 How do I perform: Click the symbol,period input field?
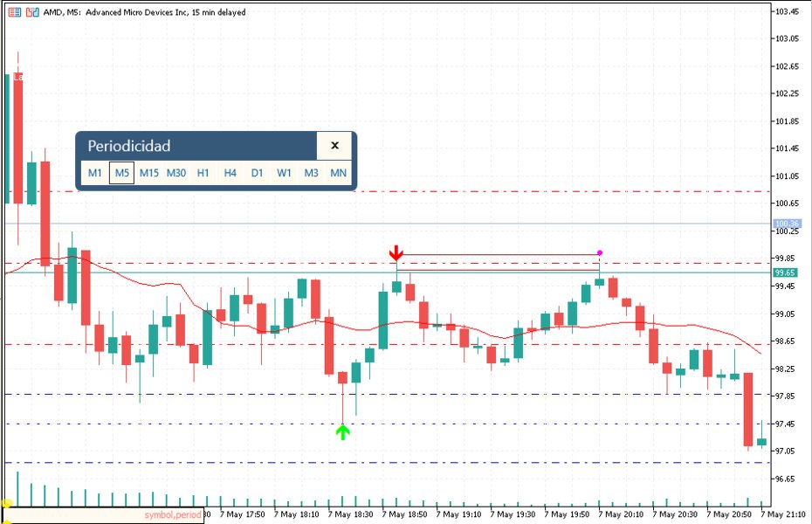(x=103, y=515)
